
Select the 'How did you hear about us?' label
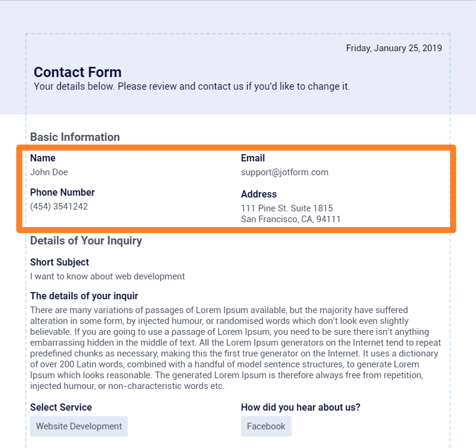point(301,408)
